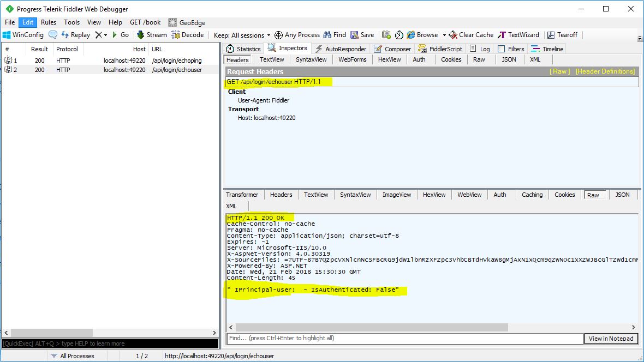
Task: Click the timer clock toolbar icon
Action: (399, 35)
